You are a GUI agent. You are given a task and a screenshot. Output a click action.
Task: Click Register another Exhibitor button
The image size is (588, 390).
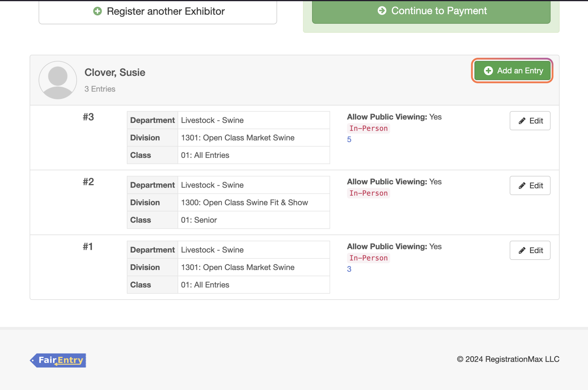pos(158,12)
